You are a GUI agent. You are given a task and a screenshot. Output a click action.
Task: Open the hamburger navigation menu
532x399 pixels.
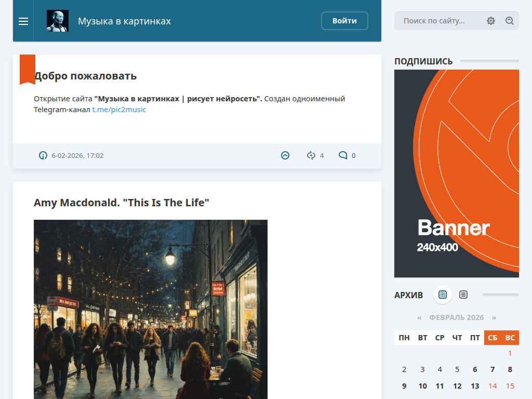pos(23,21)
